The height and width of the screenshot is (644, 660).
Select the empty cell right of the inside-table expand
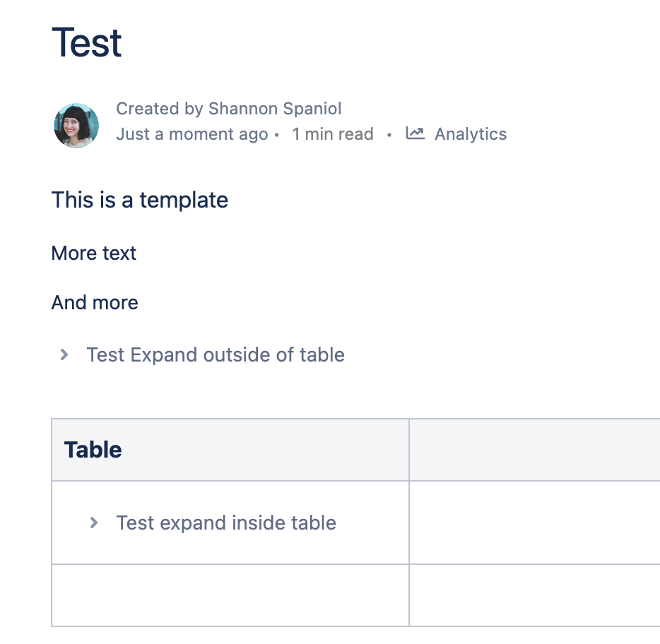[x=534, y=523]
